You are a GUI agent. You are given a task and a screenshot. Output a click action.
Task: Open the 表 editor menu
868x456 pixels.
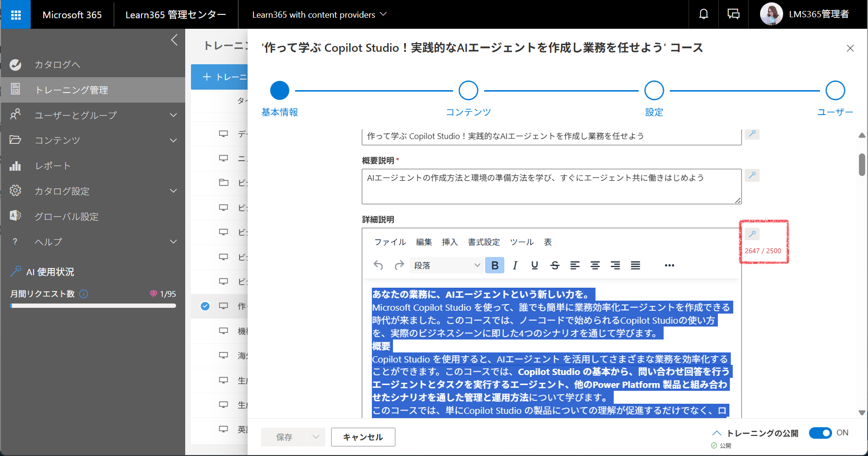point(548,242)
